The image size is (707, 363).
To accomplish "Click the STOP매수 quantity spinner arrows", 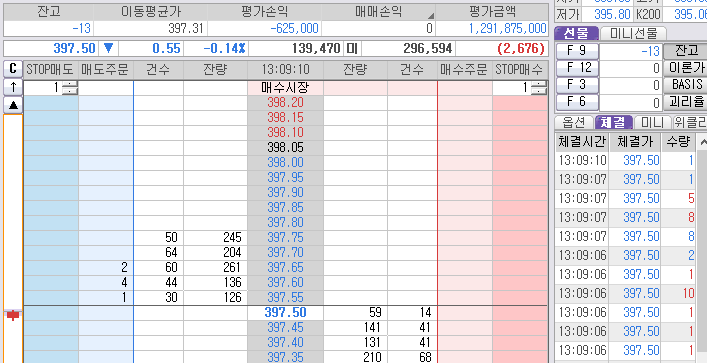I will [x=539, y=88].
